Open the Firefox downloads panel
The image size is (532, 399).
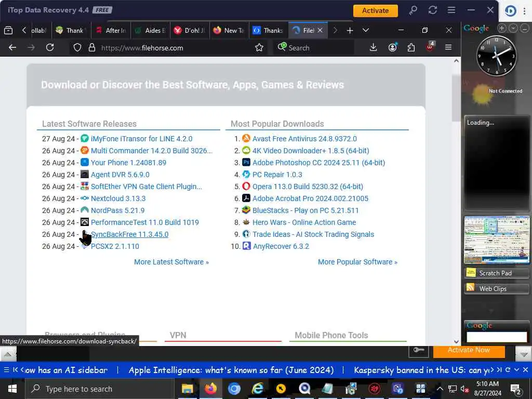[x=373, y=47]
